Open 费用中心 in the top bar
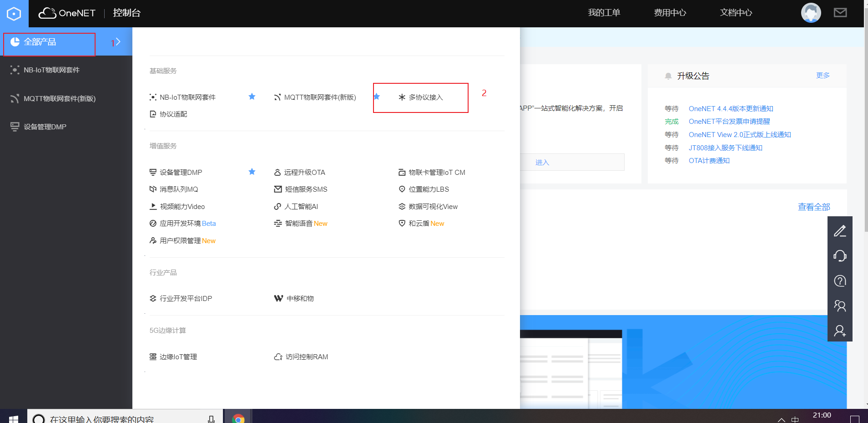 point(670,13)
